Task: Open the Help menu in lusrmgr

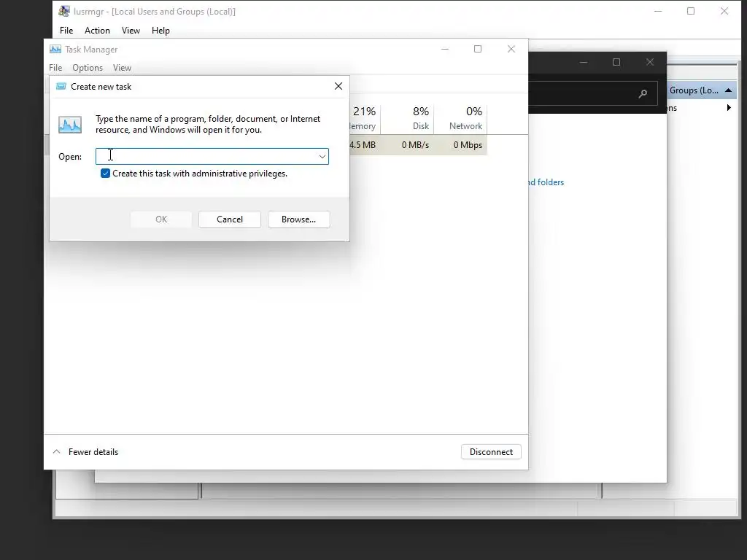Action: 160,31
